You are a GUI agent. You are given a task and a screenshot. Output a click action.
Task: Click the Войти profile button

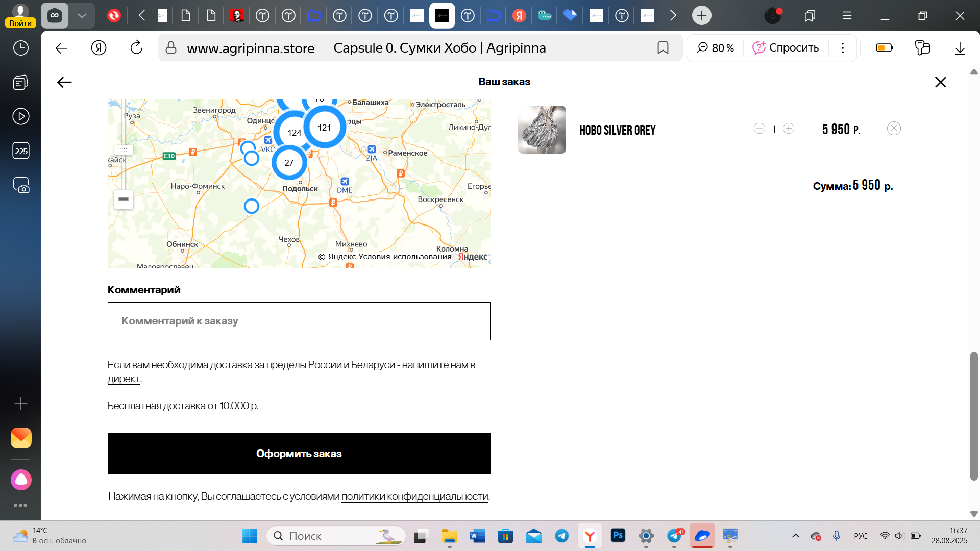pos(20,15)
